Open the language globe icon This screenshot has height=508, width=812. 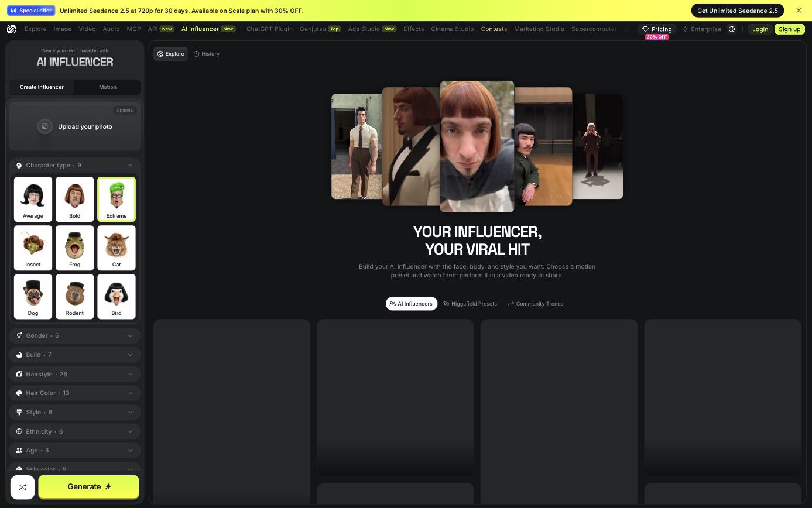click(732, 29)
